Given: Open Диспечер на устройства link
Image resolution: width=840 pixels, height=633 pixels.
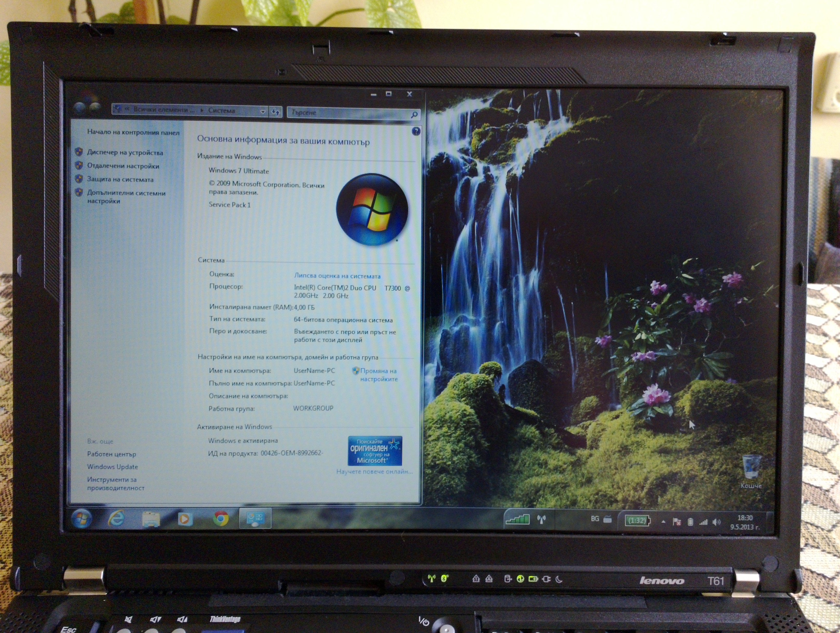Looking at the screenshot, I should (x=125, y=153).
